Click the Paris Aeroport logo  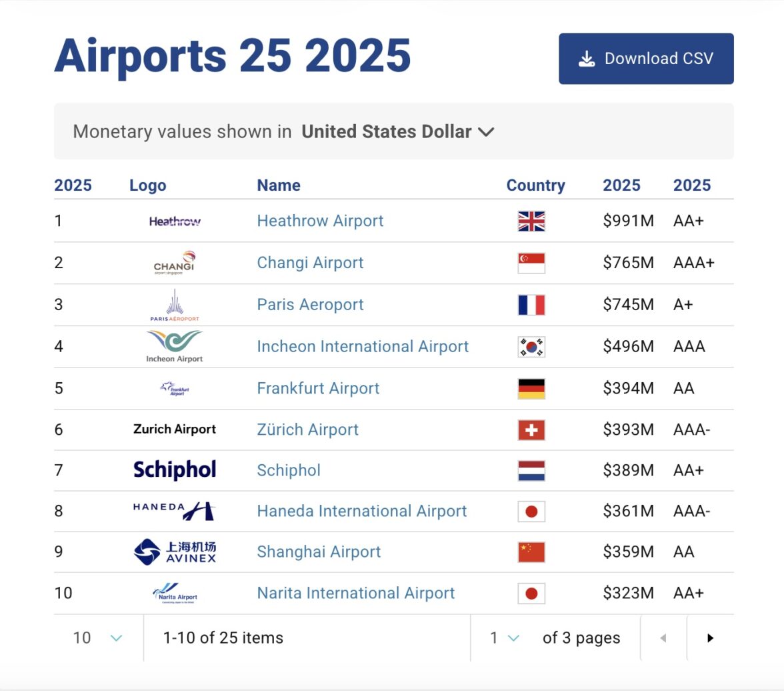point(175,305)
